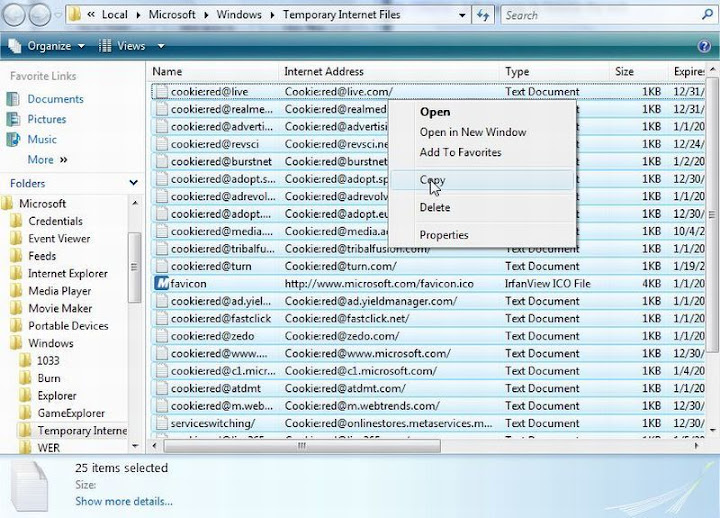Image resolution: width=720 pixels, height=518 pixels.
Task: Expand the breadcrumb arrow after Microsoft
Action: click(206, 15)
